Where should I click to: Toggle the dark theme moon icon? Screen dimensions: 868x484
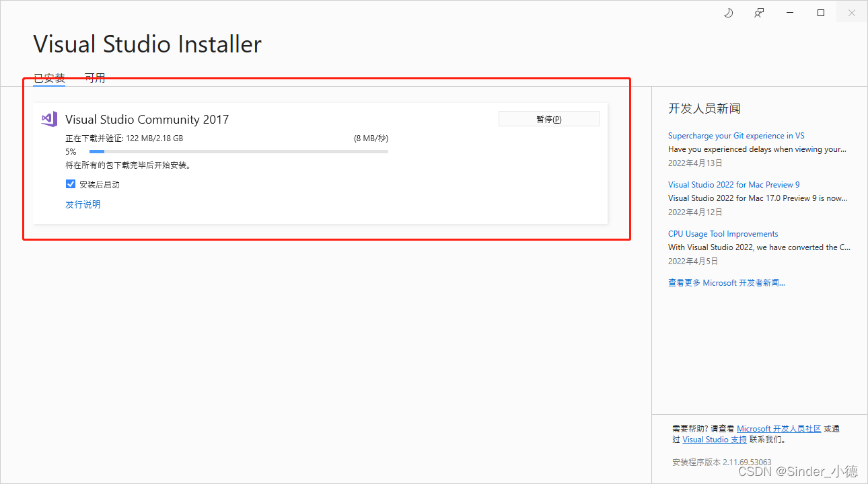coord(728,13)
